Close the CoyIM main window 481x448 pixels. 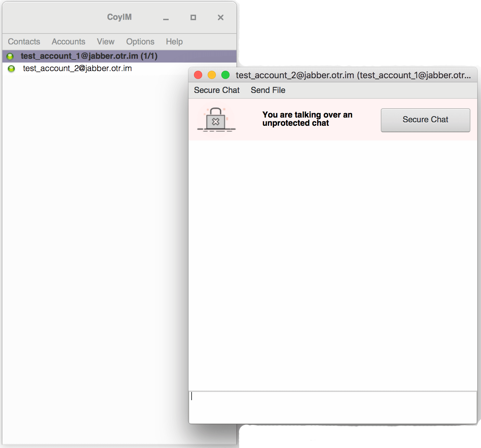tap(221, 17)
